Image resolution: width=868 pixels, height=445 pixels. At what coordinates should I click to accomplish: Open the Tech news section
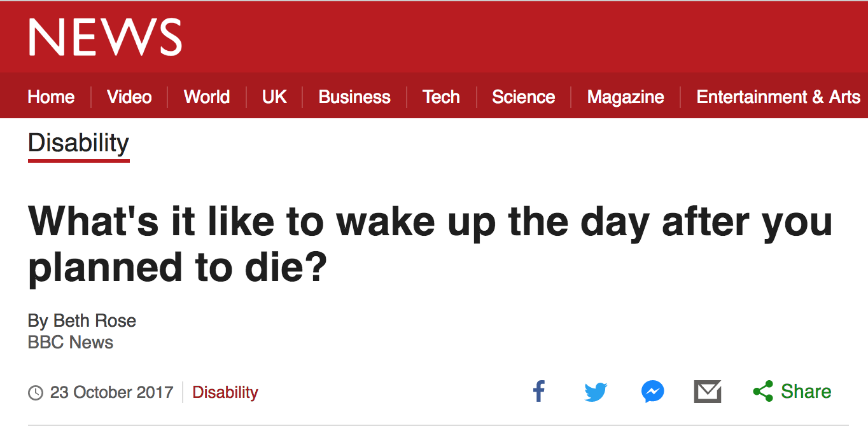coord(441,97)
